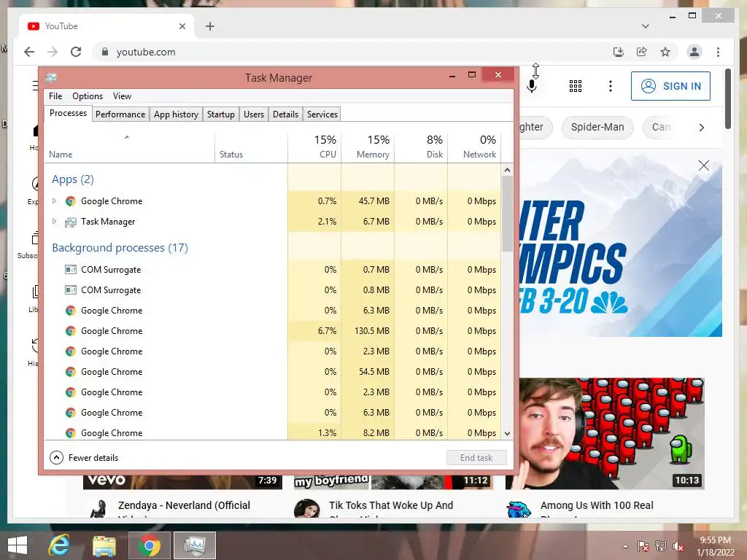747x560 pixels.
Task: Click the Status column header
Action: tap(251, 146)
